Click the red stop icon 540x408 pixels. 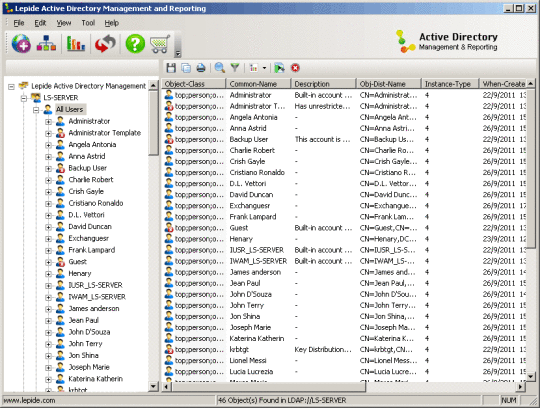[x=295, y=68]
